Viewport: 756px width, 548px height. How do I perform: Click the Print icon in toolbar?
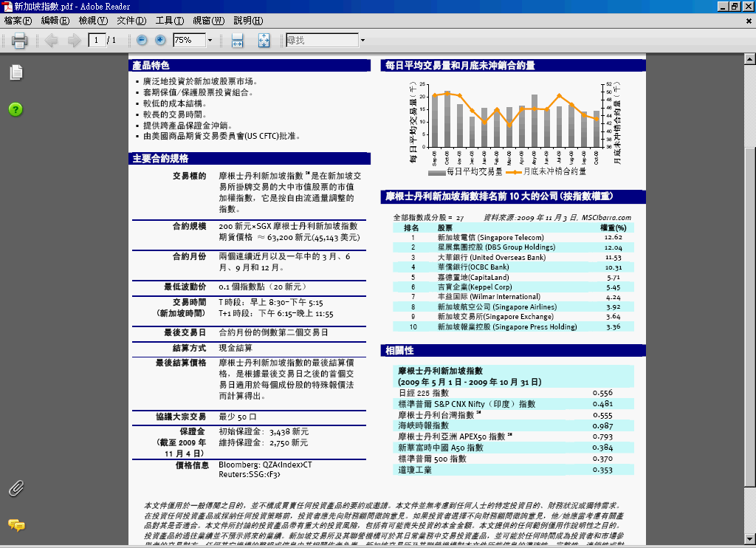click(x=19, y=40)
